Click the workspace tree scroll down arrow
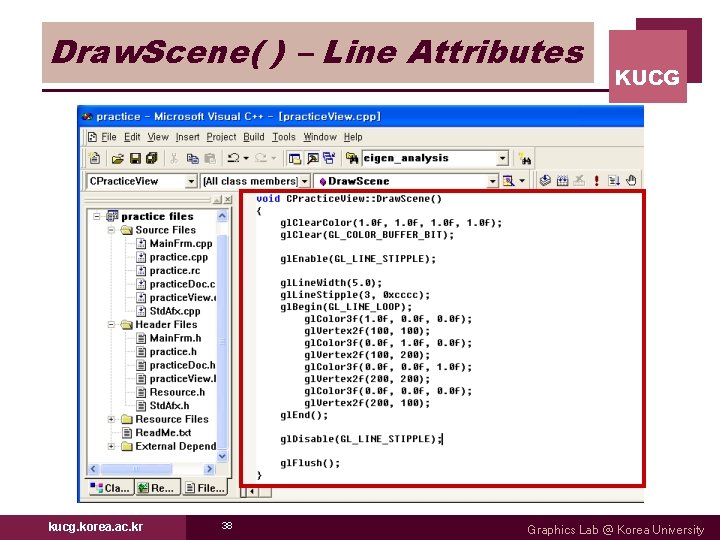720x540 pixels. tap(222, 456)
